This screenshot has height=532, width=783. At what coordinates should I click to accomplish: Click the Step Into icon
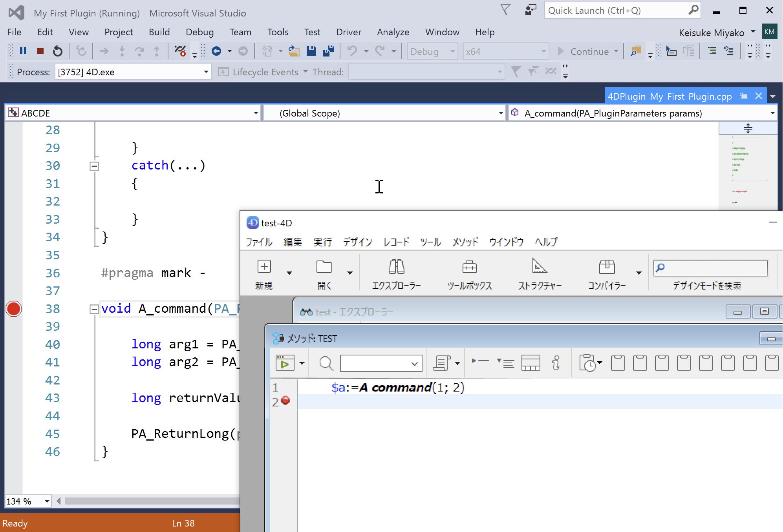122,51
